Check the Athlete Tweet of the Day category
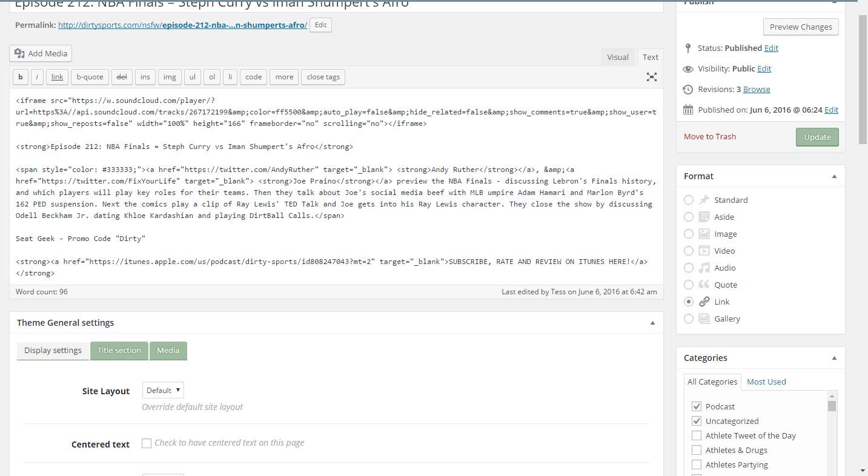The image size is (868, 476). point(697,435)
